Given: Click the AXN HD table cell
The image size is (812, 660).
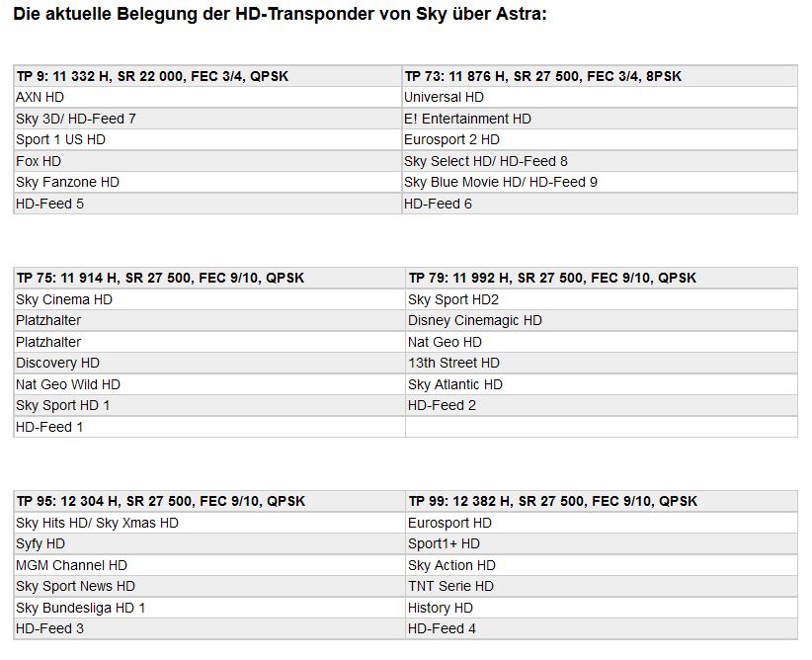Looking at the screenshot, I should (207, 98).
